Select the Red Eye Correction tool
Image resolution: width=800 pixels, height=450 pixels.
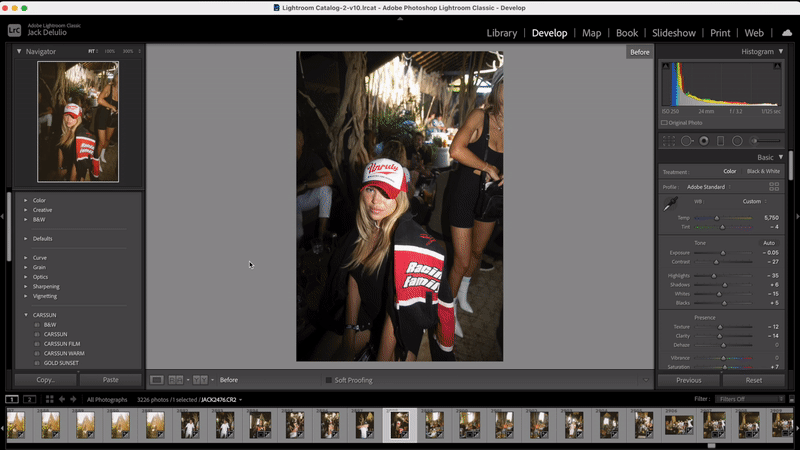click(704, 141)
